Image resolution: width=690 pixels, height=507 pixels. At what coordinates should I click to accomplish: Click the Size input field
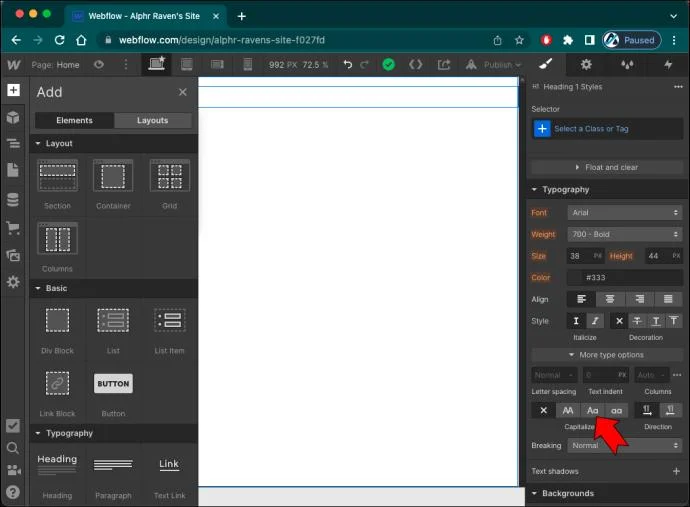(x=585, y=256)
